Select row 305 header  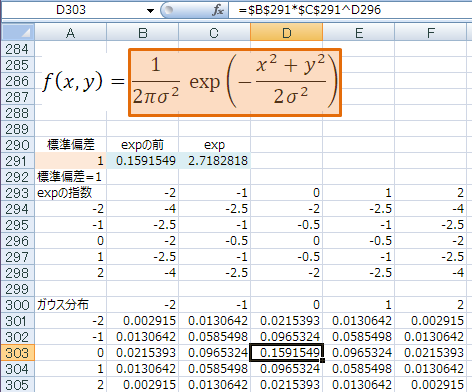pos(18,385)
